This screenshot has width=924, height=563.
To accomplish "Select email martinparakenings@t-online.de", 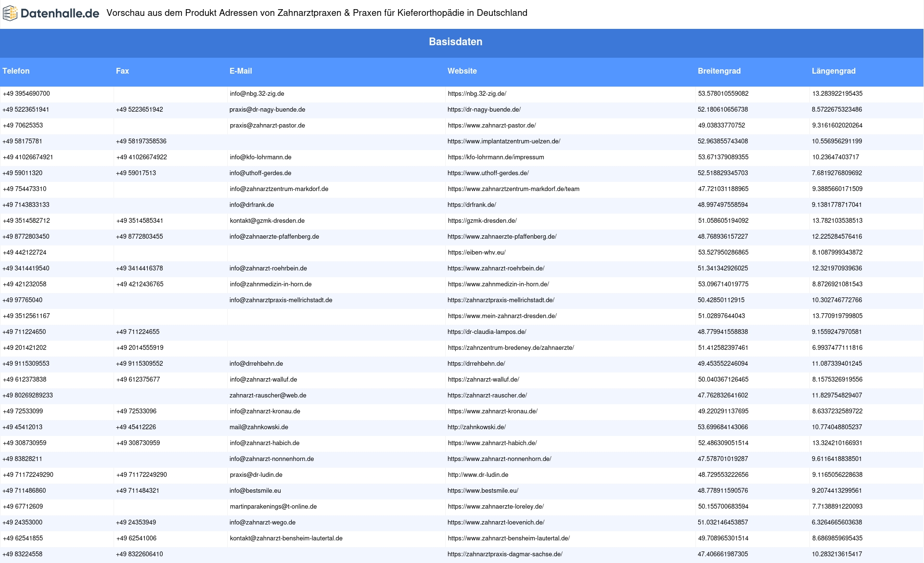I will point(273,507).
